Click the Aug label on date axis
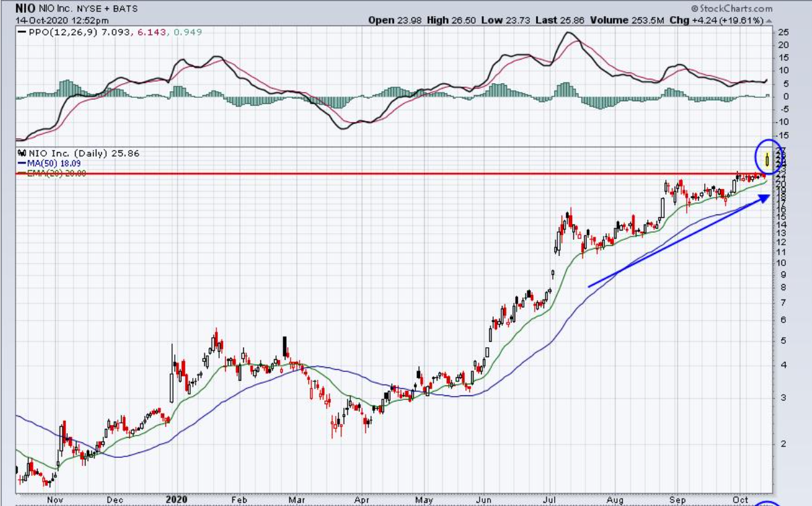The image size is (812, 506). tap(616, 500)
